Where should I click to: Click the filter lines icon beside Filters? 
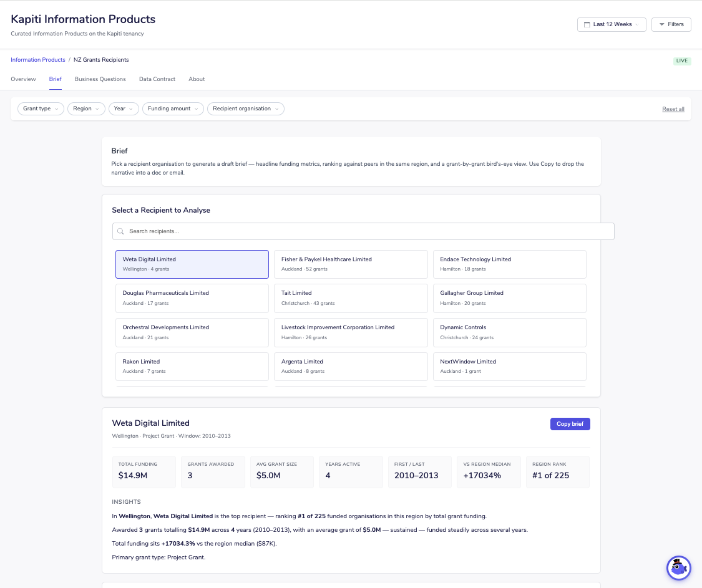tap(661, 24)
